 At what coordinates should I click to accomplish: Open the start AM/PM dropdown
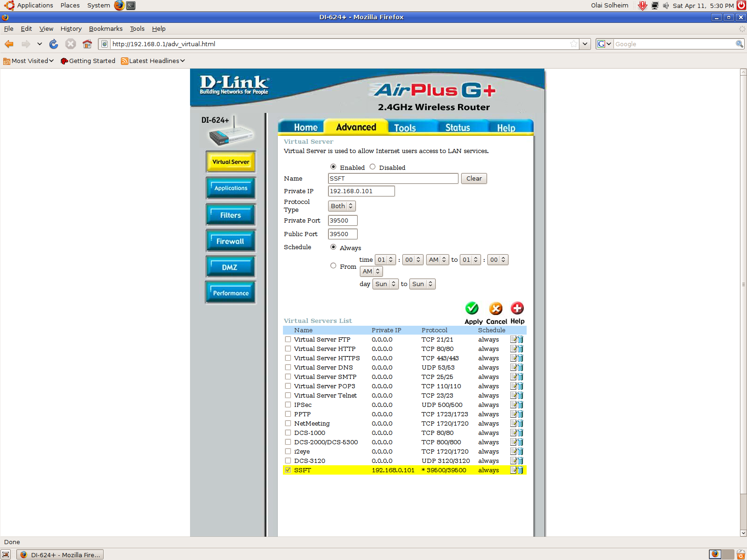click(x=438, y=259)
